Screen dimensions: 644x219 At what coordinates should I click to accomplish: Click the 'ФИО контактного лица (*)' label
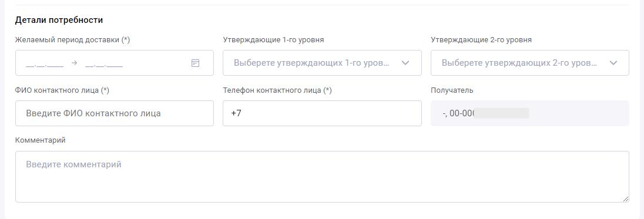point(62,90)
